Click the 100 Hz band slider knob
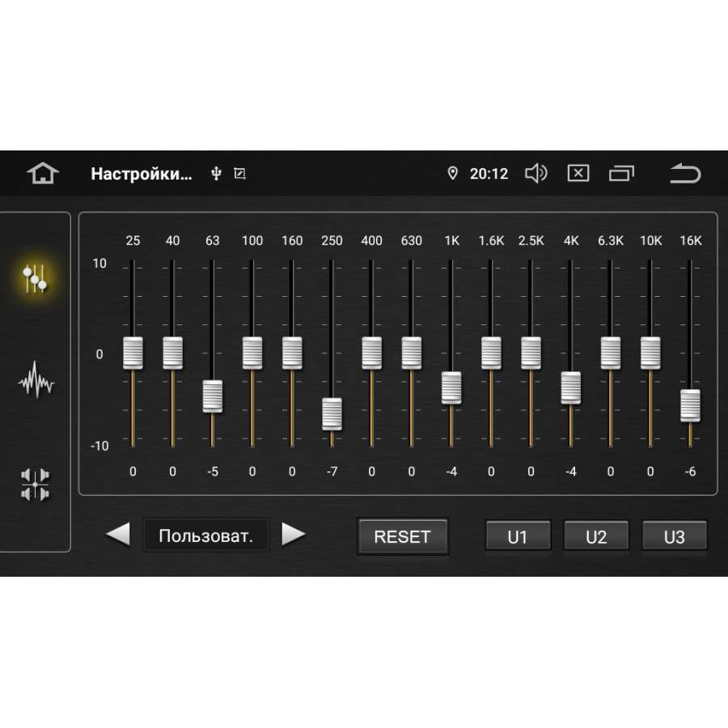The height and width of the screenshot is (728, 728). [x=252, y=353]
